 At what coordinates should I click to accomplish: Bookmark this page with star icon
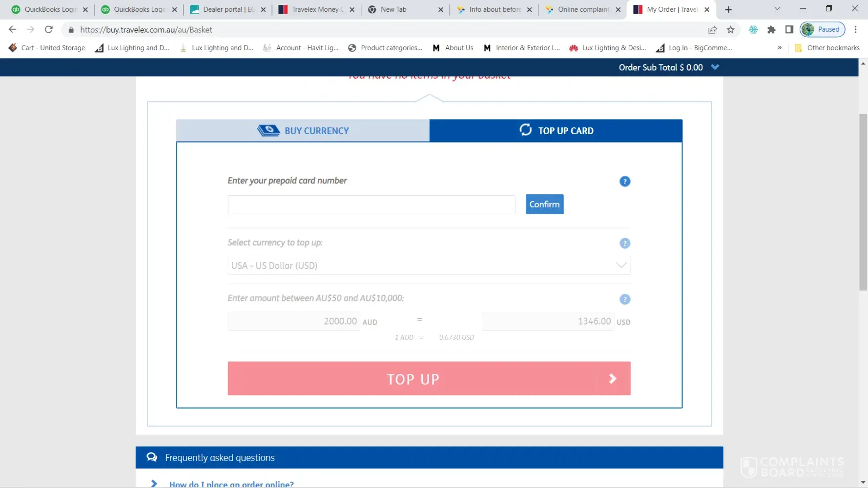[x=730, y=30]
